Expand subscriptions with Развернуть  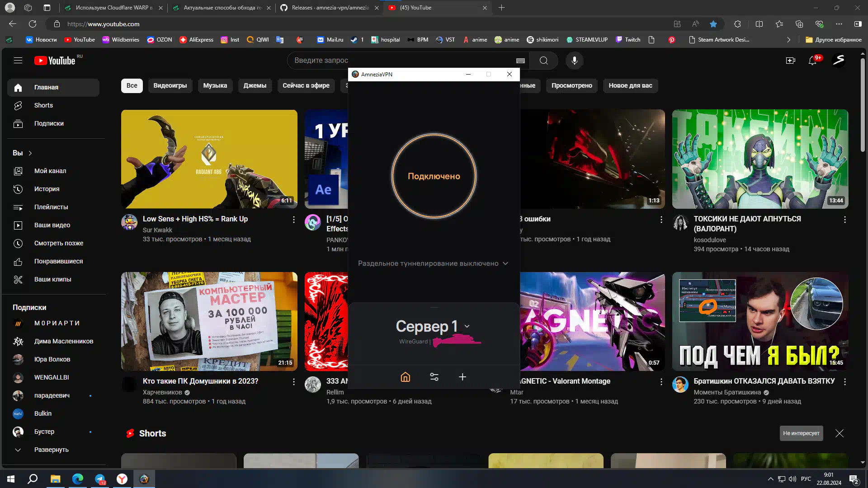click(x=53, y=450)
